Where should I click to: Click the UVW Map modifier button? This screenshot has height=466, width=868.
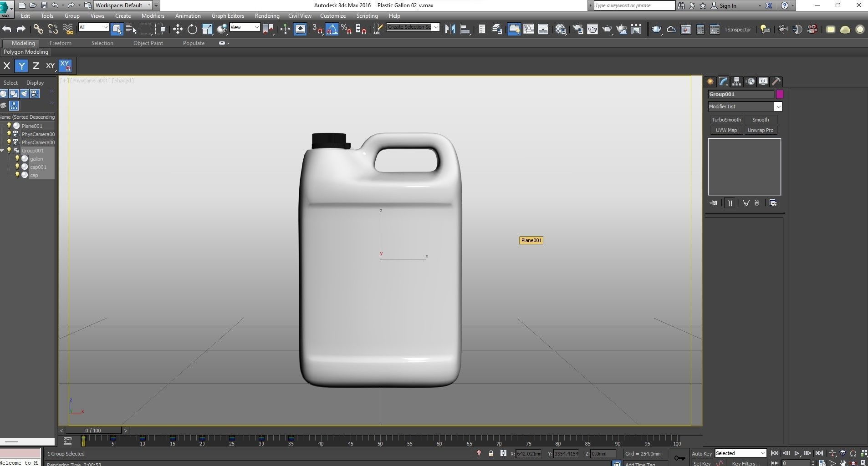point(726,130)
